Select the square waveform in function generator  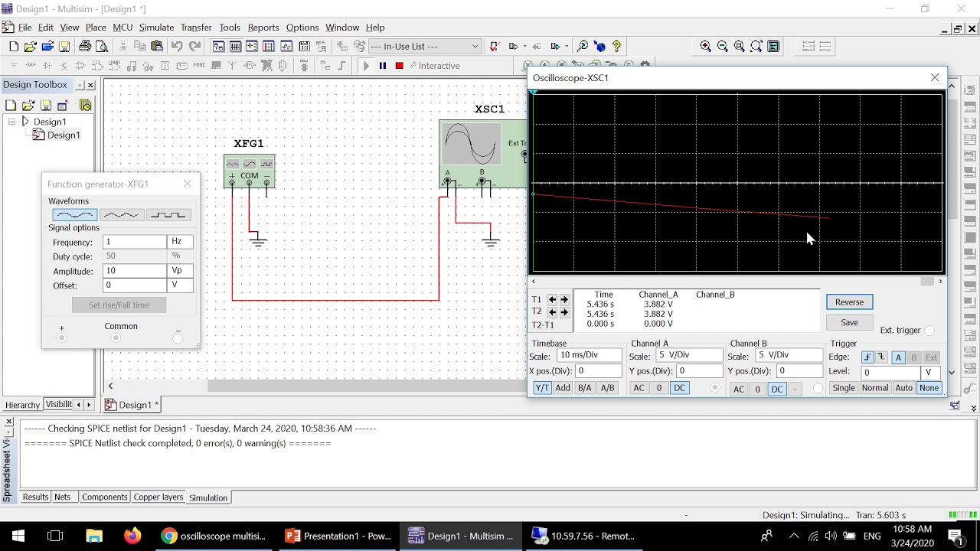(168, 215)
